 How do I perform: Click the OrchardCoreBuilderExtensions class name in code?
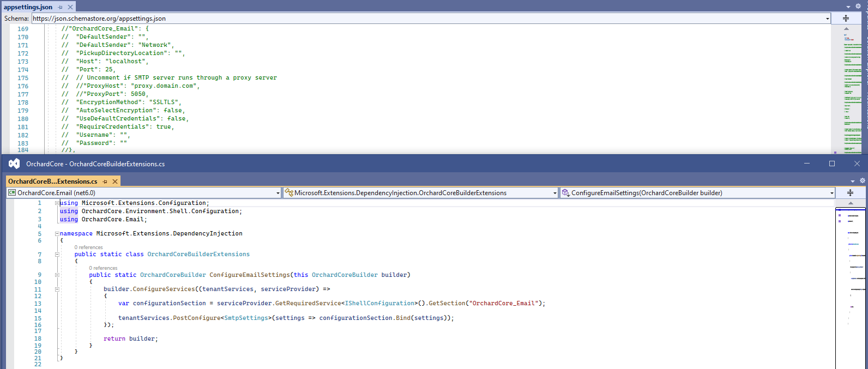(198, 254)
